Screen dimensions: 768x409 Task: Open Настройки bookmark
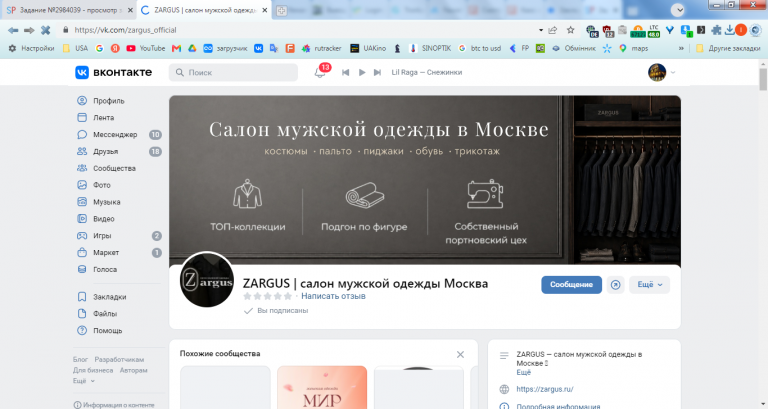[x=31, y=48]
